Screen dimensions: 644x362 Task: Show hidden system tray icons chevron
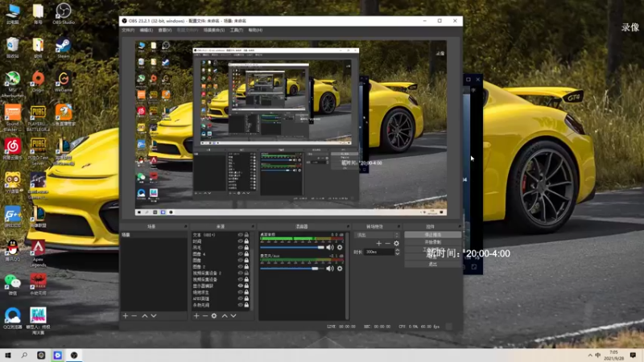point(590,355)
